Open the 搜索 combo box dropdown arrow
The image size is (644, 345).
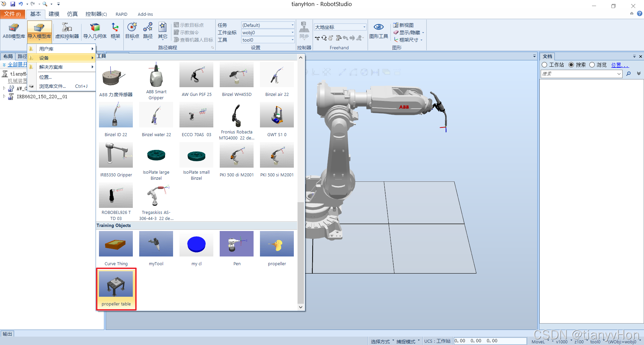pyautogui.click(x=619, y=74)
